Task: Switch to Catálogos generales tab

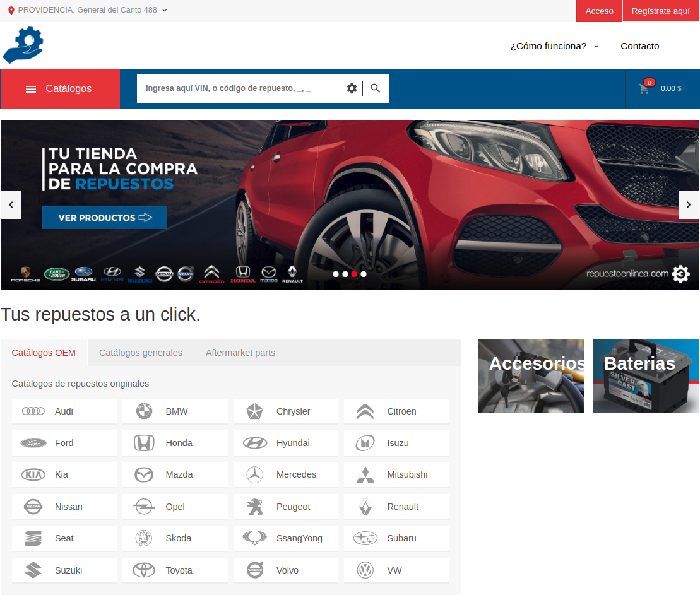Action: pos(141,353)
